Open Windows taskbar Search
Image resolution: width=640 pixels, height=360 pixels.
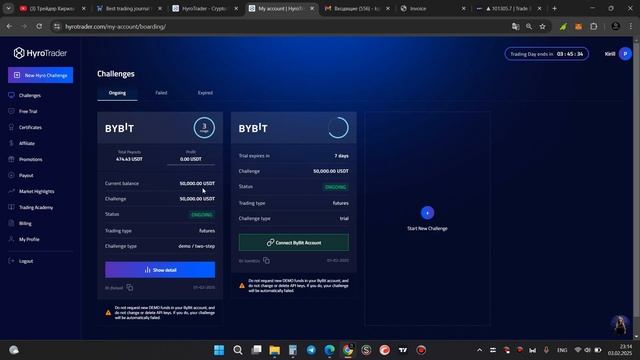coord(238,350)
